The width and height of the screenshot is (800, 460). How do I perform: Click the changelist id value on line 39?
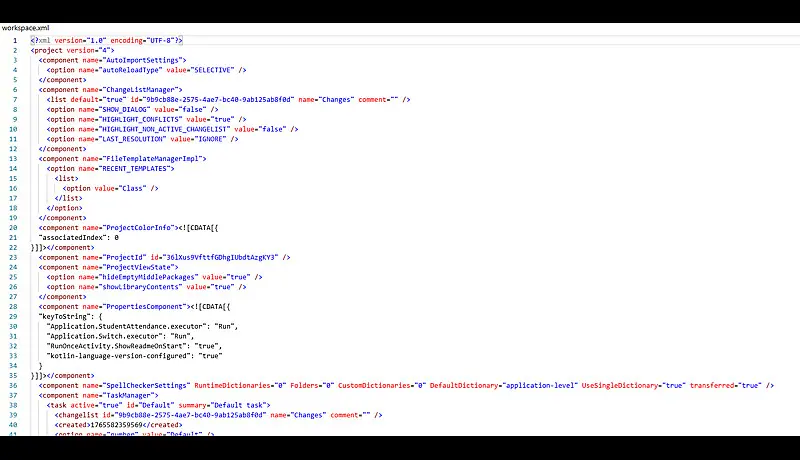point(190,415)
